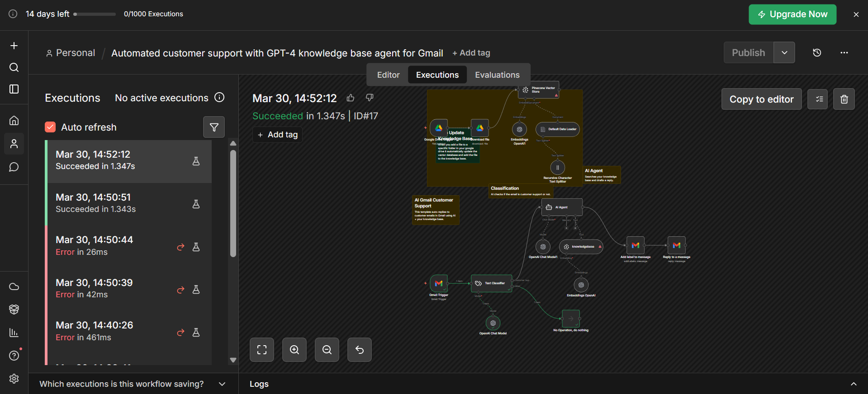
Task: Toggle the sidebar panel icon
Action: 14,89
